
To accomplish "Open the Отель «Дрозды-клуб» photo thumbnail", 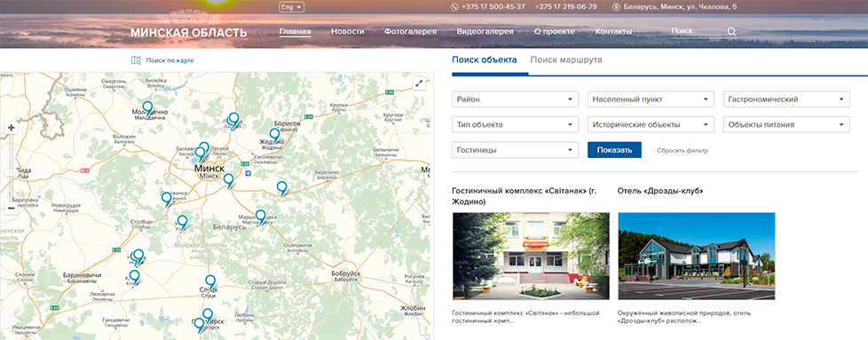I will (x=697, y=256).
